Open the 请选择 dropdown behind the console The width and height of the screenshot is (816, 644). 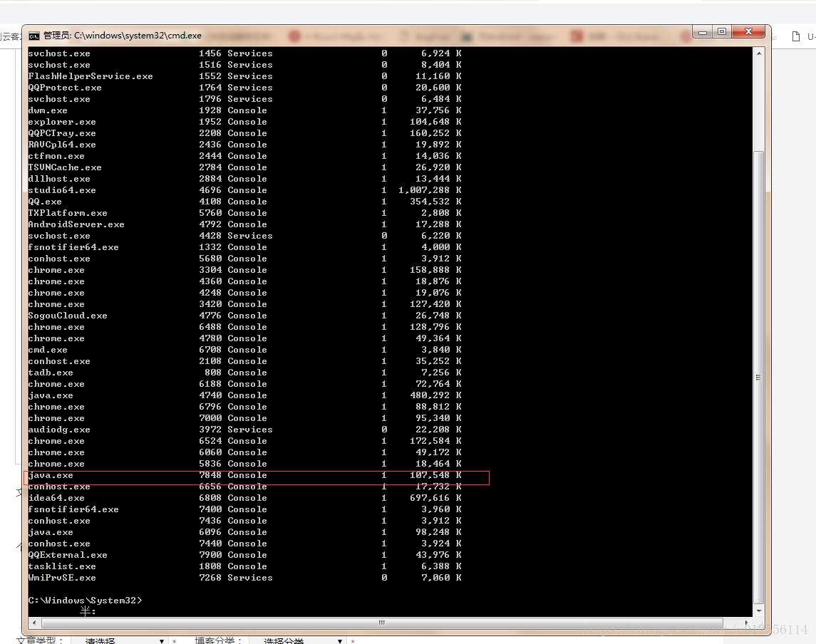118,641
